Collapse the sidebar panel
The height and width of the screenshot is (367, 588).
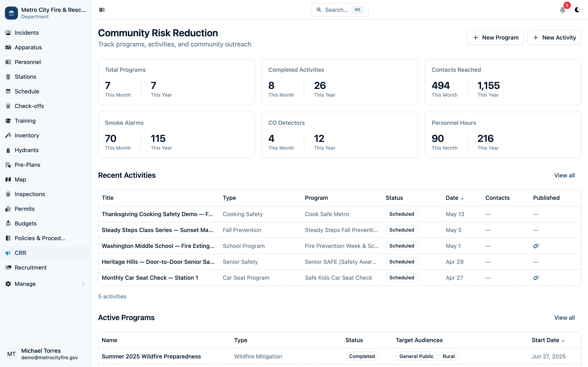[x=102, y=10]
